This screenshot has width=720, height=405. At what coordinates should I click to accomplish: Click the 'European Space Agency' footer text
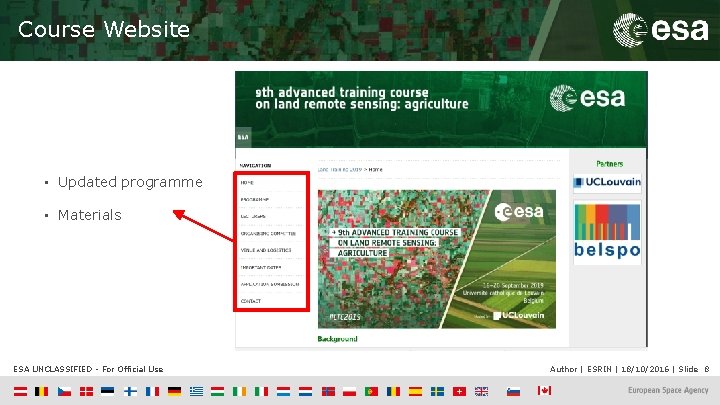coord(668,390)
